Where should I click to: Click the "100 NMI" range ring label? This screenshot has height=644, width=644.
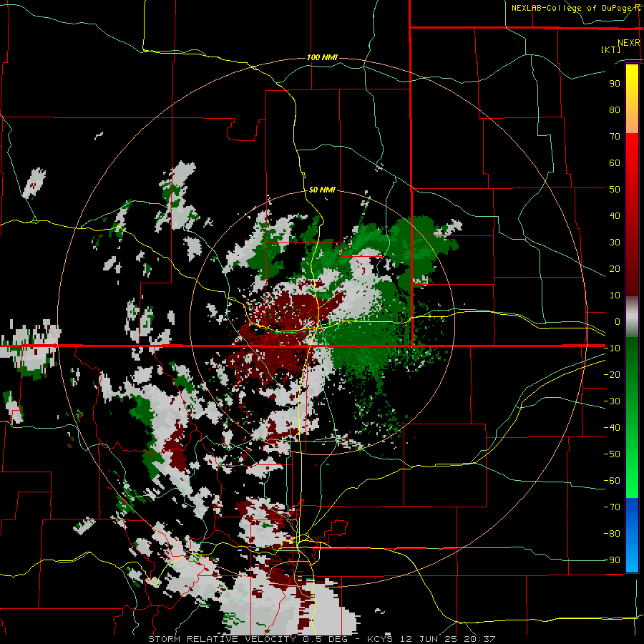tap(322, 57)
